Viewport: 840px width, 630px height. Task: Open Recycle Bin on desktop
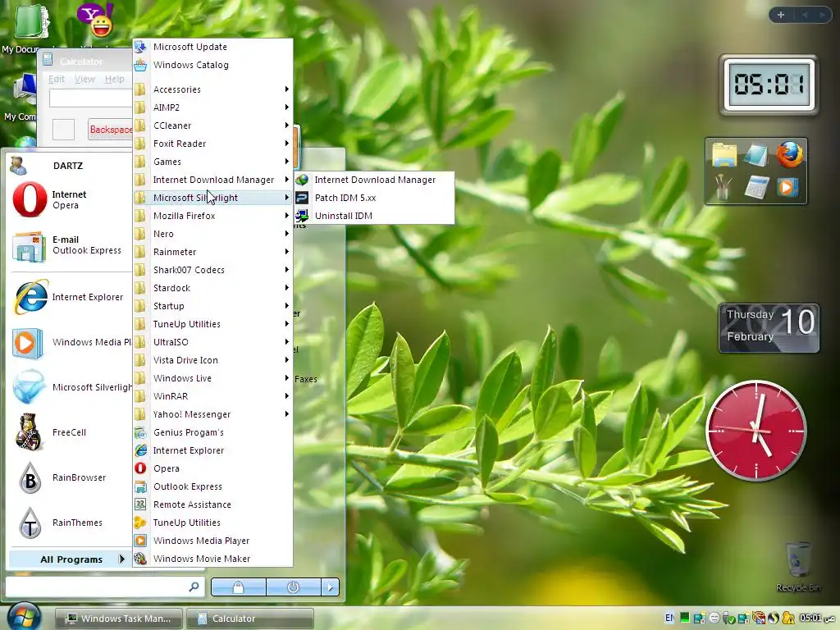(x=797, y=567)
